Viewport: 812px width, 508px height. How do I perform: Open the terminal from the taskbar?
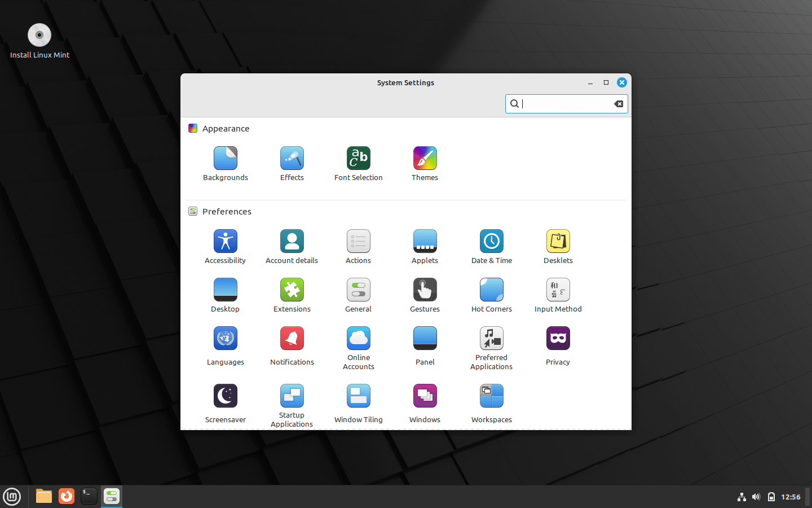[89, 496]
